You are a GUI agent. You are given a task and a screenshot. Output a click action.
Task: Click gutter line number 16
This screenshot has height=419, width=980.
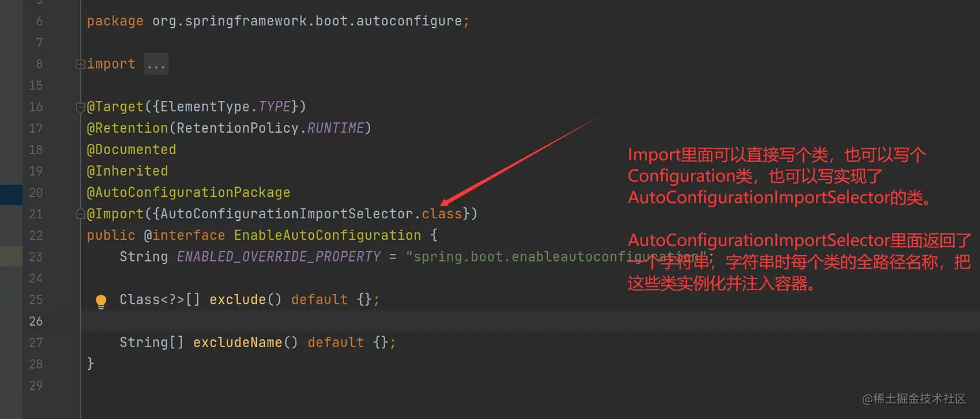[36, 107]
